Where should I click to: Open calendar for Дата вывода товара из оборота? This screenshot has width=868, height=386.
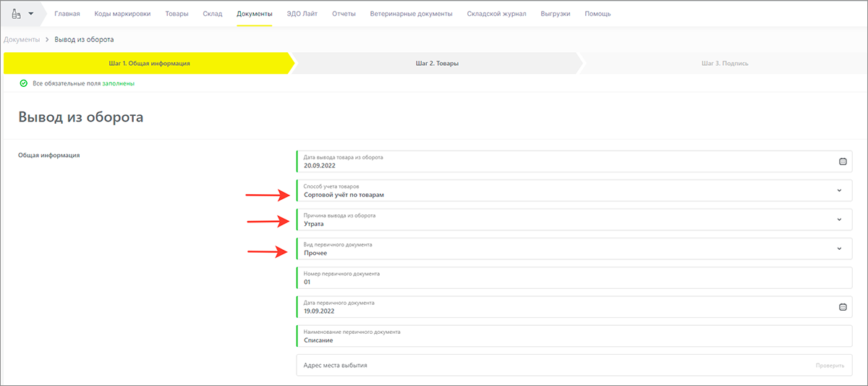[843, 161]
